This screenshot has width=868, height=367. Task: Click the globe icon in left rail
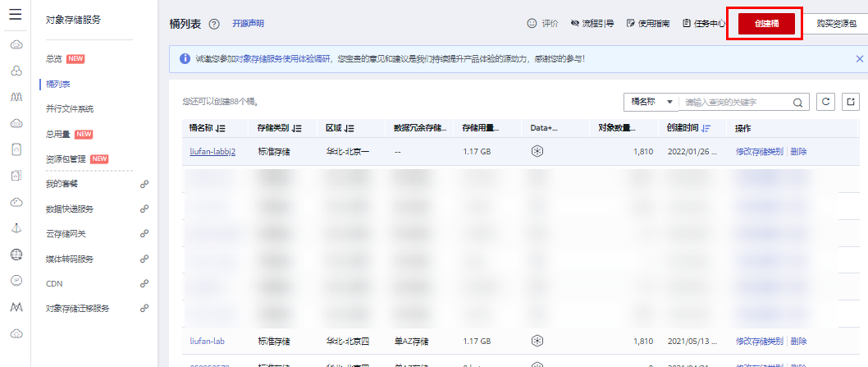tap(16, 254)
